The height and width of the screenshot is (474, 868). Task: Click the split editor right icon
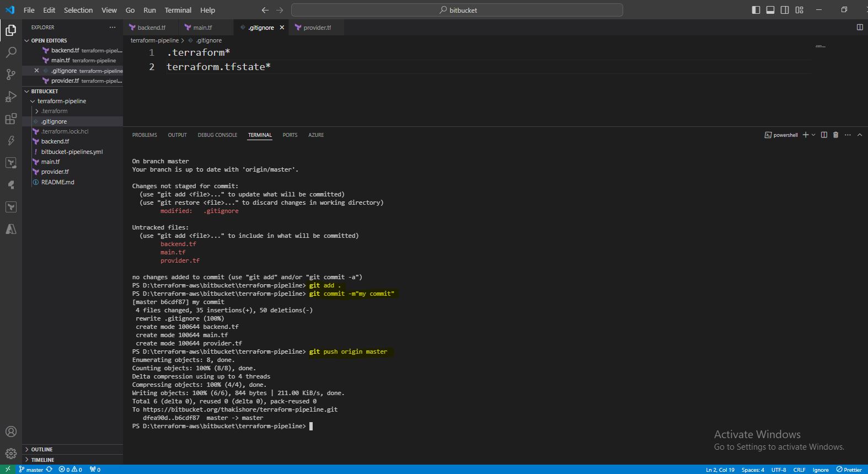pyautogui.click(x=859, y=27)
